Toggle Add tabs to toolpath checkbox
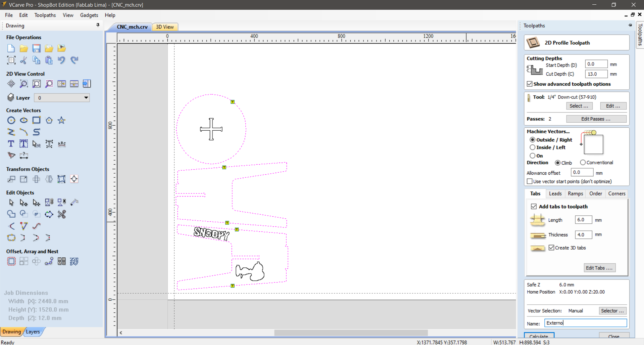644x345 pixels. point(534,207)
